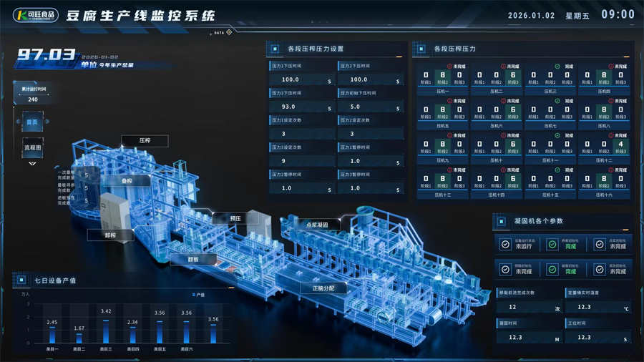Click the red 未完成 status icon on 压机二

tap(503, 66)
